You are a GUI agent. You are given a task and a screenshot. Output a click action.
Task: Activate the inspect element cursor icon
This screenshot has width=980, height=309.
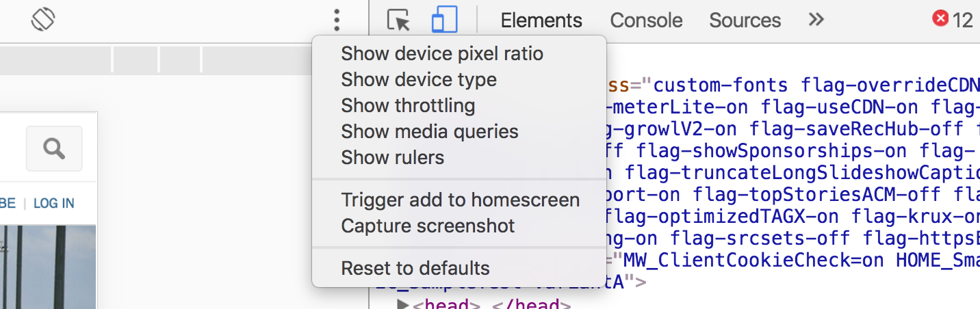398,20
